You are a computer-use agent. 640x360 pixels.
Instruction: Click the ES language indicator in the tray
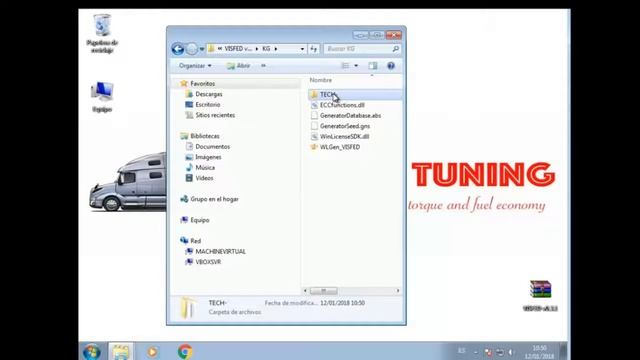coord(462,351)
